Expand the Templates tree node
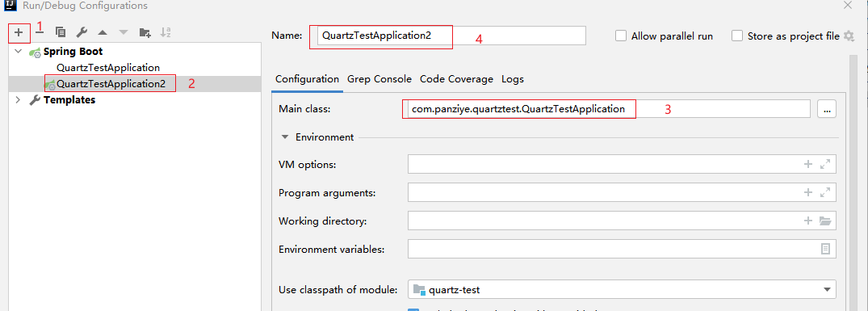Viewport: 868px width, 311px height. (x=19, y=100)
